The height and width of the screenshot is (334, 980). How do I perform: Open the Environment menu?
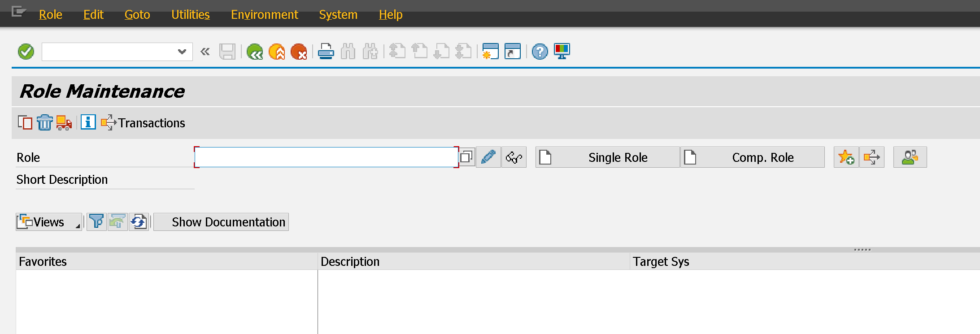264,15
